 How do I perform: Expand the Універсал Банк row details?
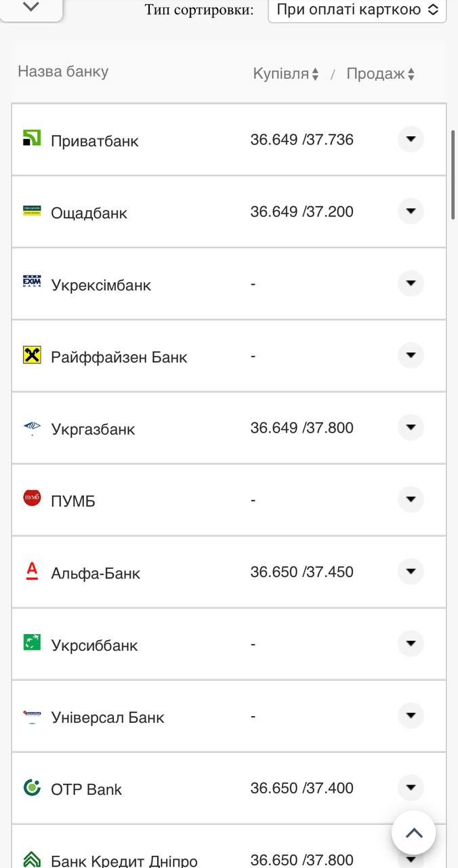point(411,715)
